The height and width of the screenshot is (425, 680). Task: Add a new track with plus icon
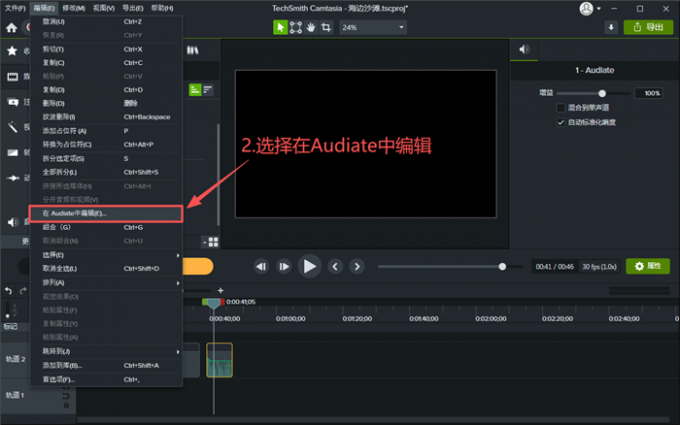pos(220,291)
